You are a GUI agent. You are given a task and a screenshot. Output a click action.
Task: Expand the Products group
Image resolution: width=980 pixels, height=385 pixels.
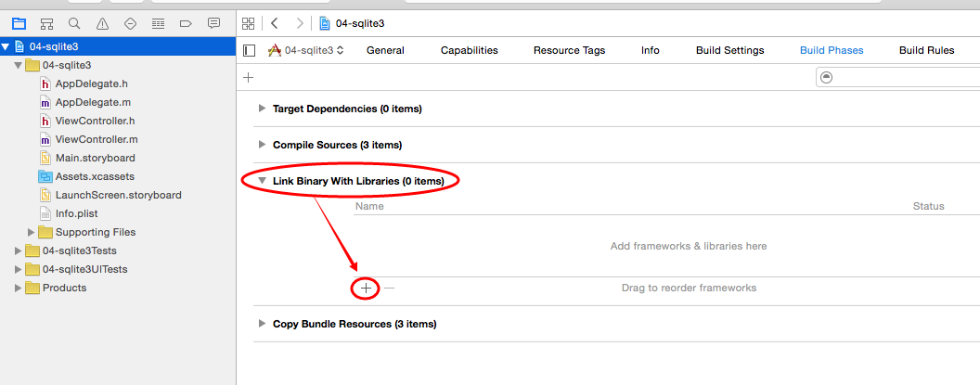pyautogui.click(x=19, y=289)
